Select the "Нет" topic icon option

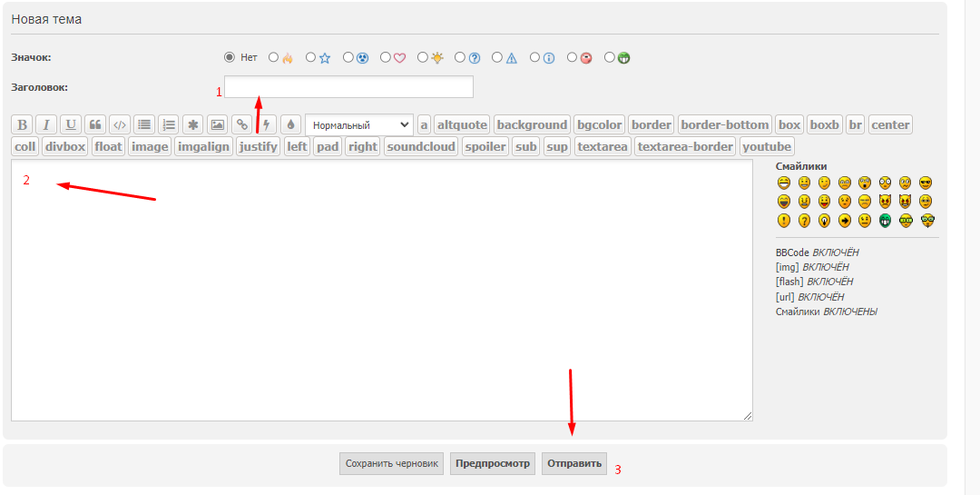230,57
